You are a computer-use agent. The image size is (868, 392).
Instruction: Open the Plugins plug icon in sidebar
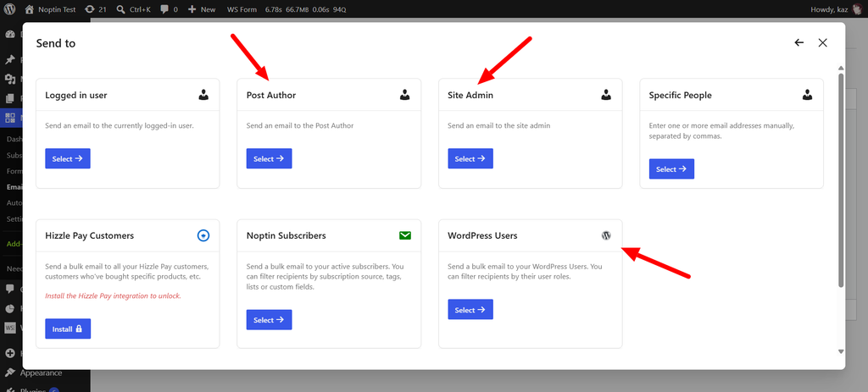pyautogui.click(x=10, y=389)
